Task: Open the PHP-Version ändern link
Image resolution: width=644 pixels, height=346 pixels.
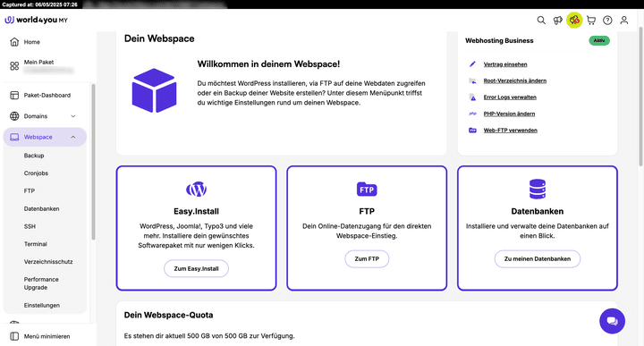Action: click(509, 114)
